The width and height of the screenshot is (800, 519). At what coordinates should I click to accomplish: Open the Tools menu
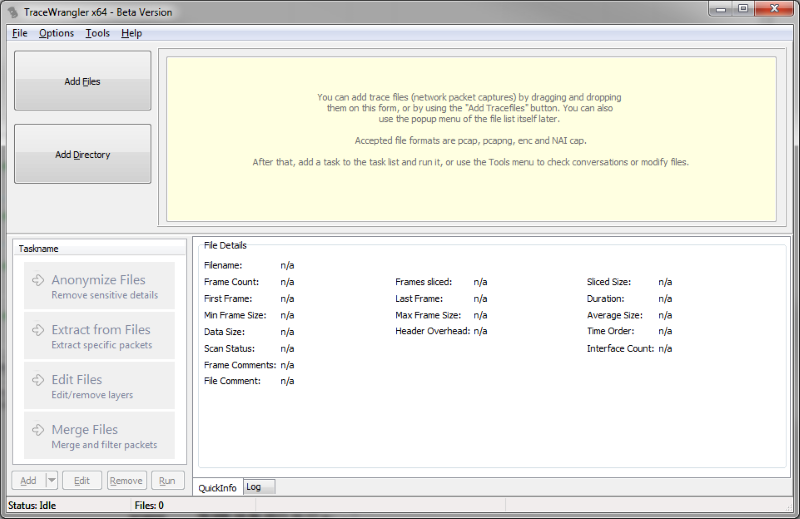coord(97,33)
